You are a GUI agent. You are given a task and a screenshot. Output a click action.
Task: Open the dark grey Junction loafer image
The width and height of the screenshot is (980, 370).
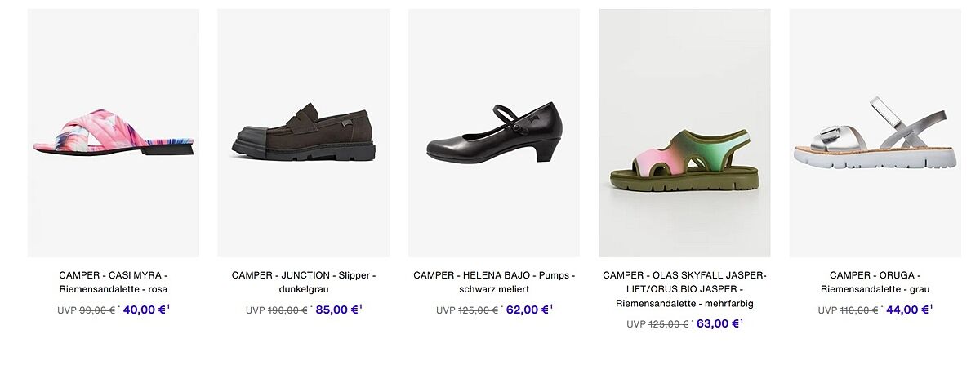[303, 133]
